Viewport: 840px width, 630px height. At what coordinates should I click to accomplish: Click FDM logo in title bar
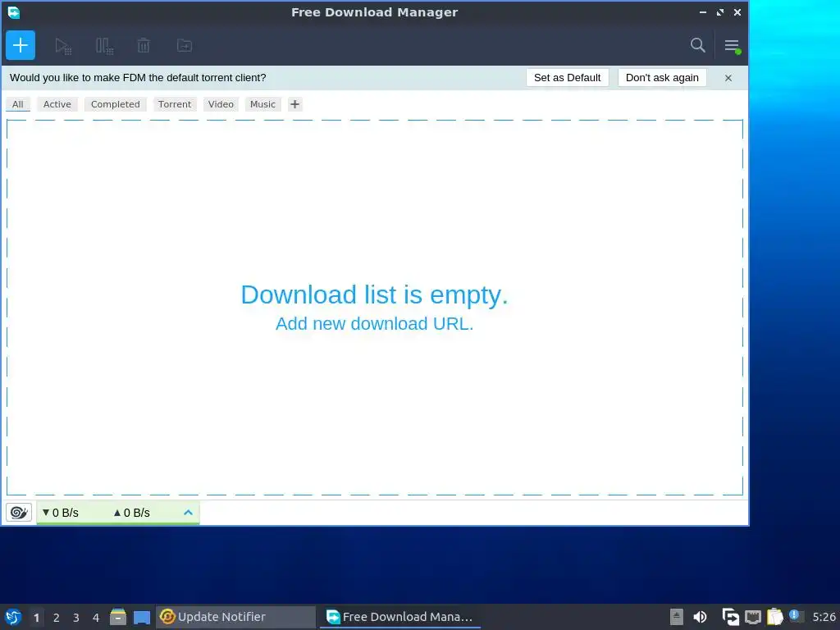click(x=14, y=12)
